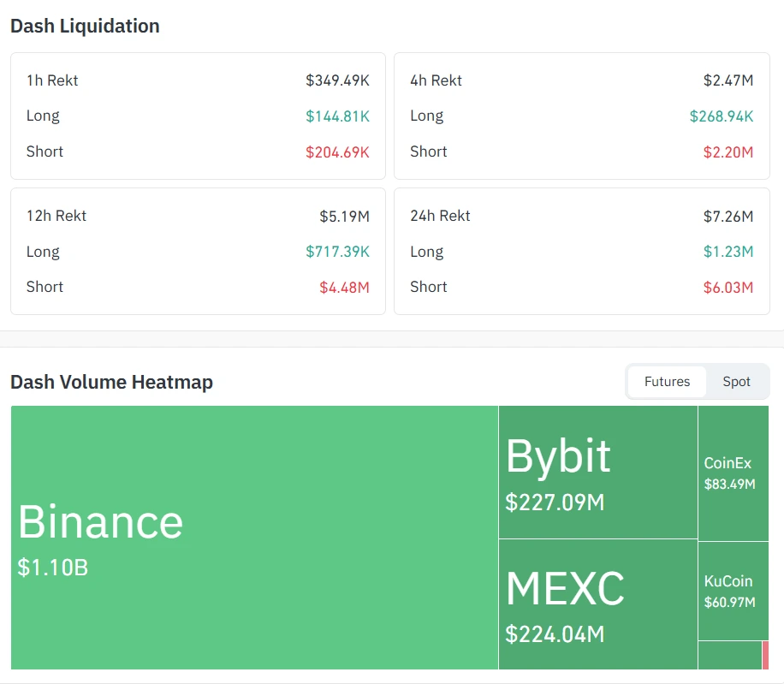Click the 4h Short value $2.20M
The image size is (784, 684).
[728, 152]
